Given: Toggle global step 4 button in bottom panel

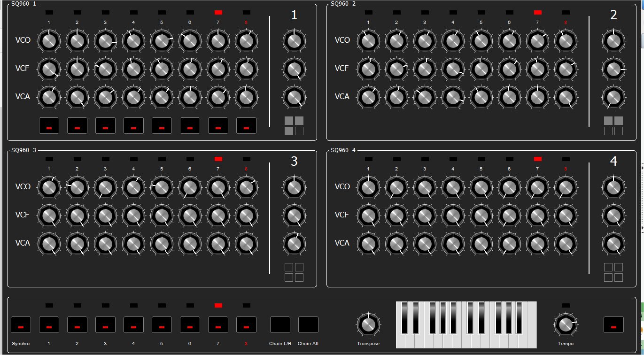Looking at the screenshot, I should click(133, 324).
